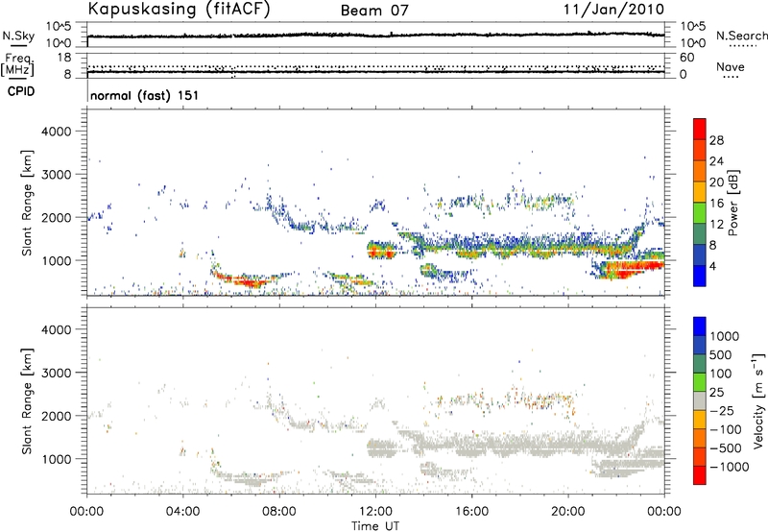The image size is (768, 532).
Task: Click the 100 tick on Velocity colorbar
Action: coord(721,374)
